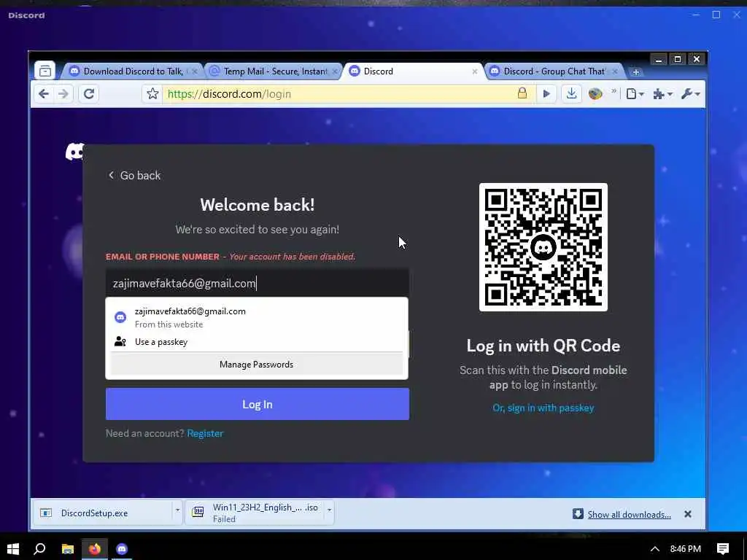The height and width of the screenshot is (560, 747).
Task: Open the wrench tools menu
Action: pyautogui.click(x=690, y=94)
